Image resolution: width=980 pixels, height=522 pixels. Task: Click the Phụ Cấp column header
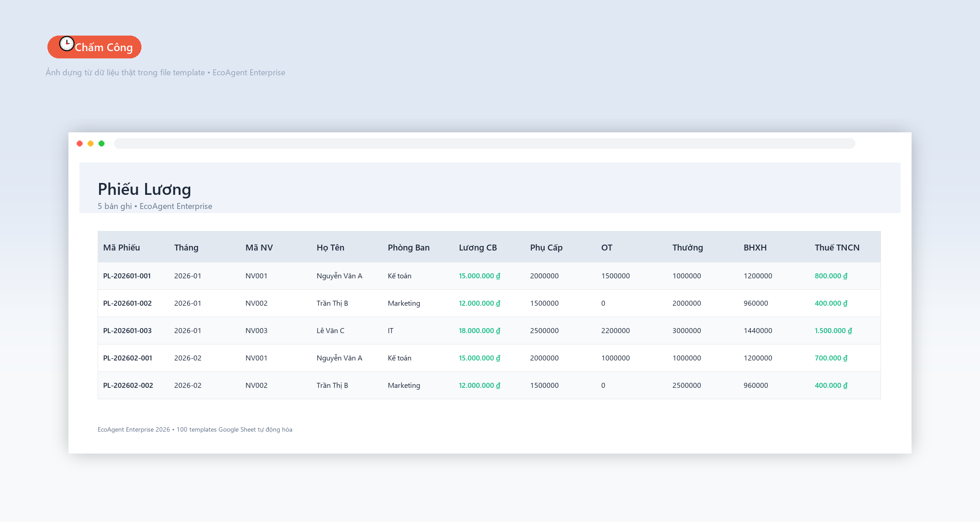click(546, 247)
